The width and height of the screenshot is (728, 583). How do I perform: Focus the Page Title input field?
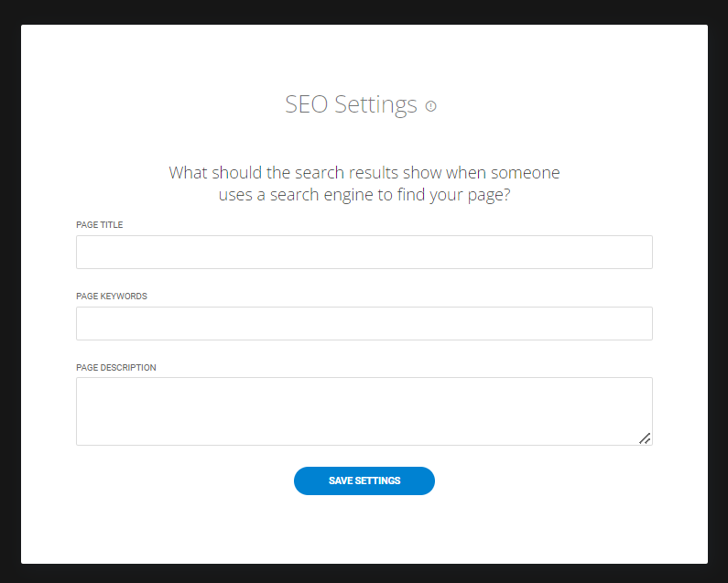364,252
